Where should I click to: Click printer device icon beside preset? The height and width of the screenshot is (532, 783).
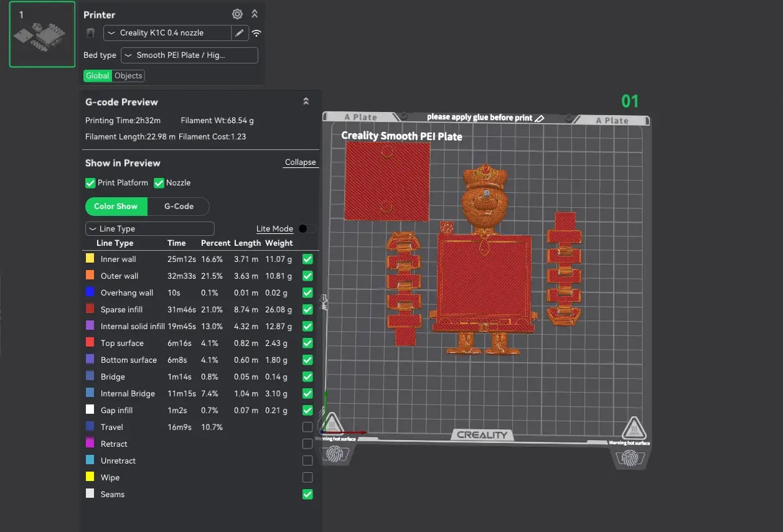point(90,33)
